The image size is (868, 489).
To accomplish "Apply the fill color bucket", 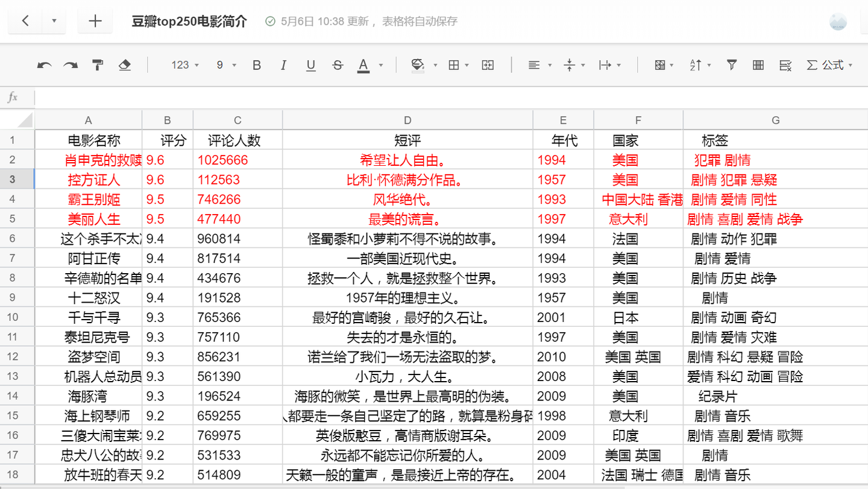I will click(x=417, y=65).
